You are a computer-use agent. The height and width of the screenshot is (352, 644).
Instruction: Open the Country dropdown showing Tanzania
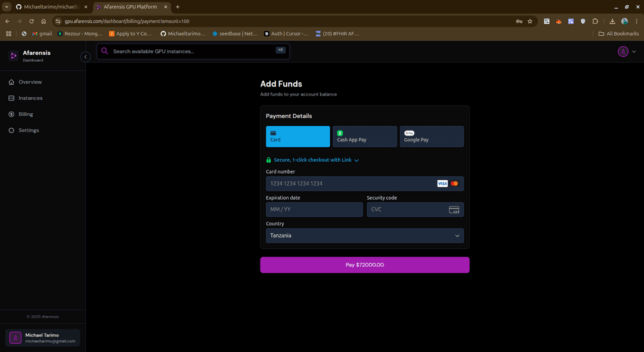(x=364, y=235)
